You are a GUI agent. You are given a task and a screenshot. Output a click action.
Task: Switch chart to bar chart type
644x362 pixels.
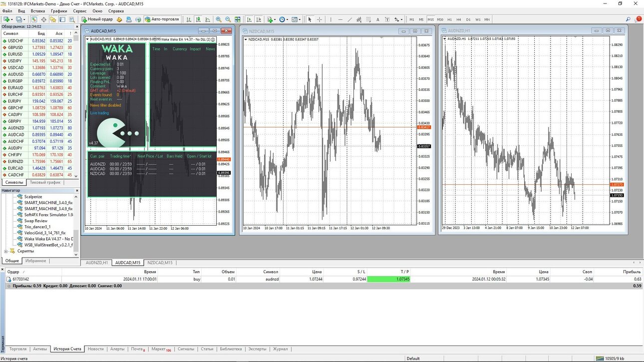pos(189,19)
